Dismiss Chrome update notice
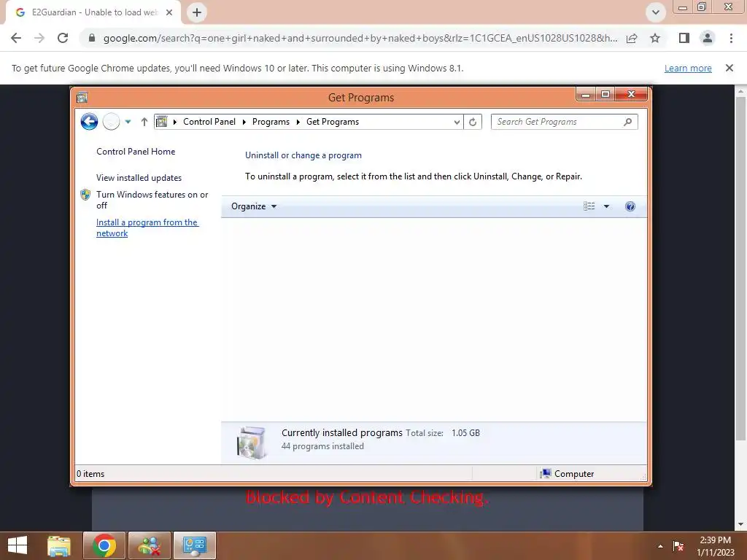747x560 pixels. click(729, 68)
